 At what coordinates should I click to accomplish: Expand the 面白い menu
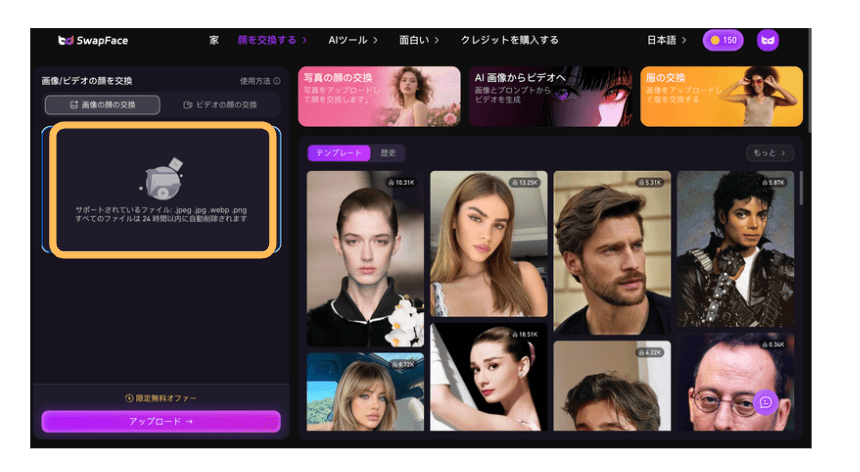(x=420, y=40)
